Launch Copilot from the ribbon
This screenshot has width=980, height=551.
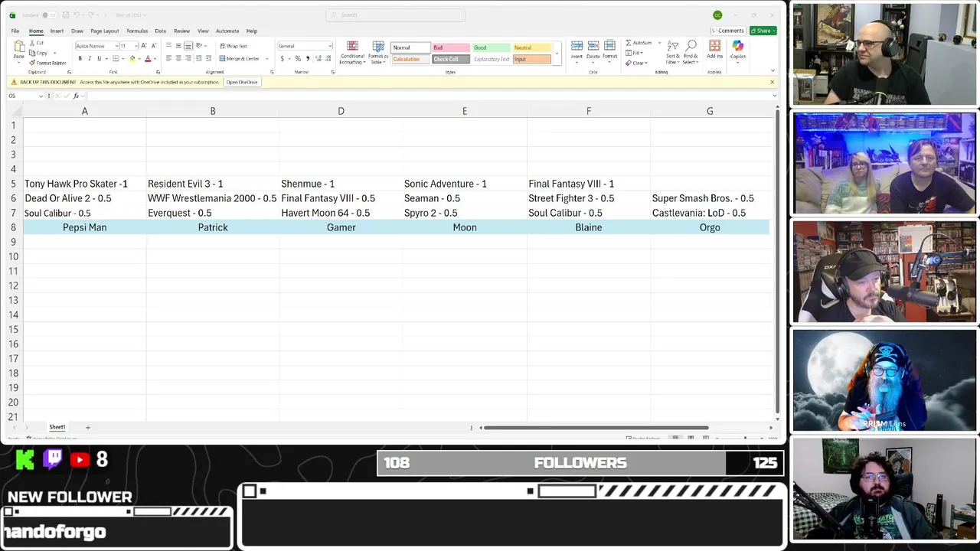[738, 51]
